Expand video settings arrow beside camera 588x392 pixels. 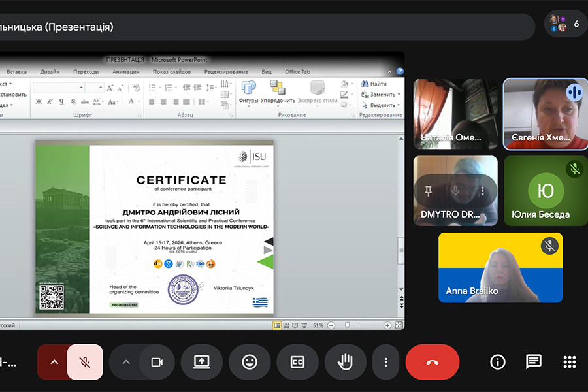coord(126,362)
